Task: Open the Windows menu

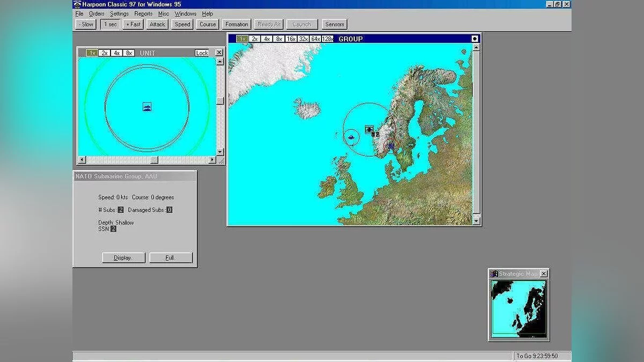Action: click(186, 13)
